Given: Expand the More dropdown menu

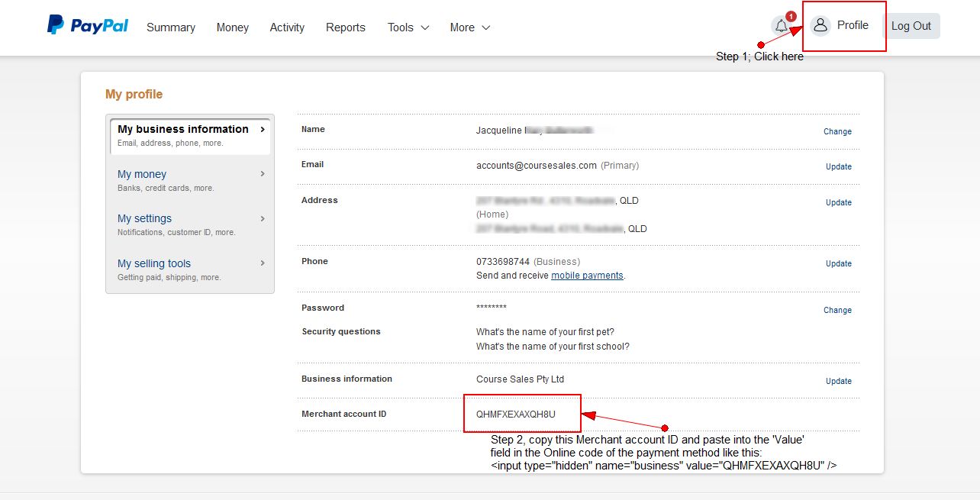Looking at the screenshot, I should point(469,27).
